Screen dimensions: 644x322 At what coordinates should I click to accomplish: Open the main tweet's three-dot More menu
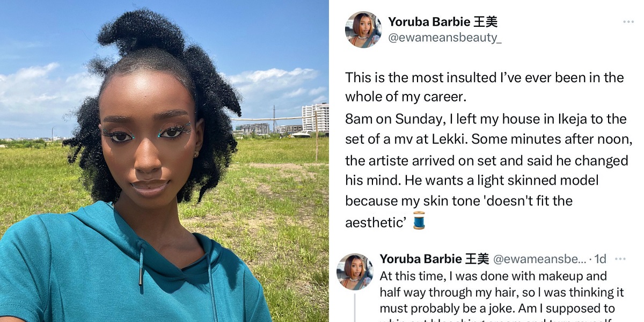(x=628, y=22)
